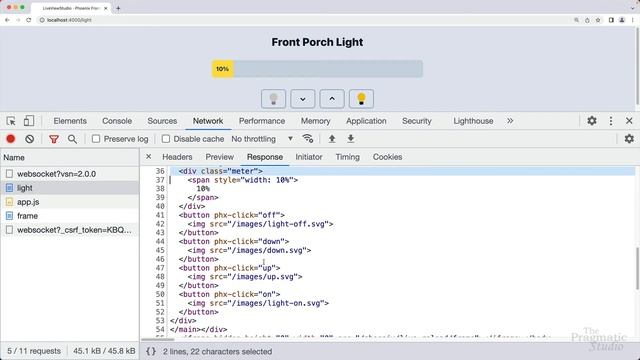Show the Initiator tab
Screen dimensions: 640x360
[309, 157]
